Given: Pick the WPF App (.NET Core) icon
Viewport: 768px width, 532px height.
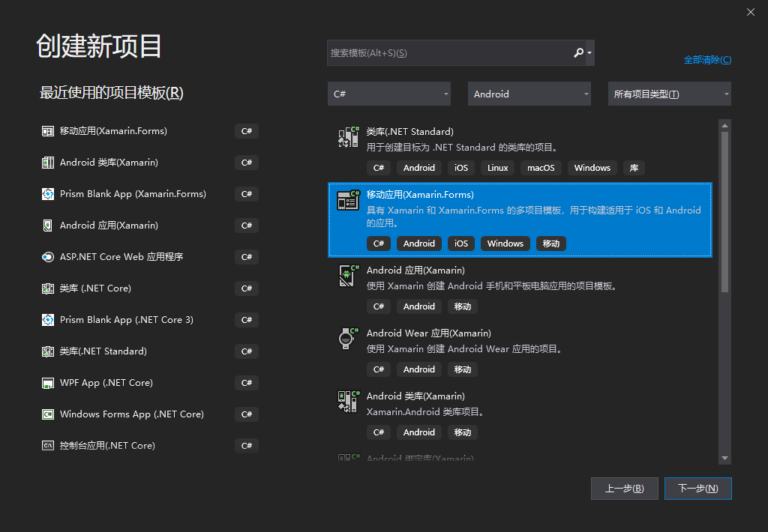Looking at the screenshot, I should [x=47, y=383].
